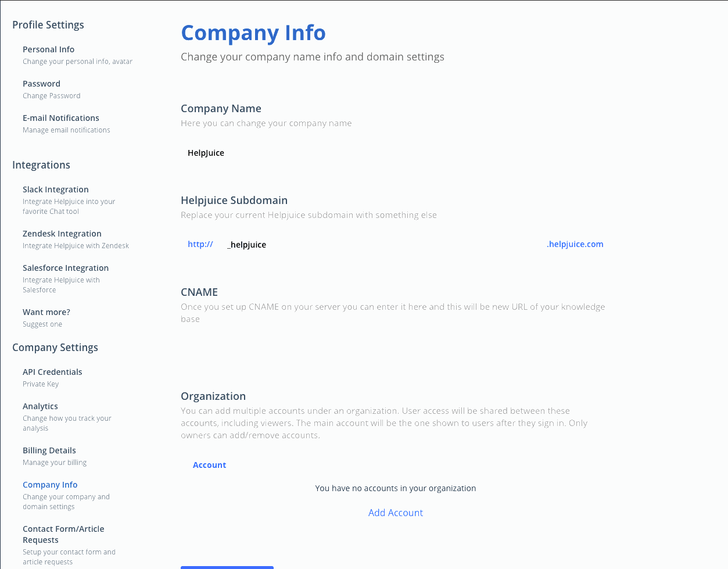Open the Personal Info settings page
Image resolution: width=728 pixels, height=569 pixels.
point(48,49)
